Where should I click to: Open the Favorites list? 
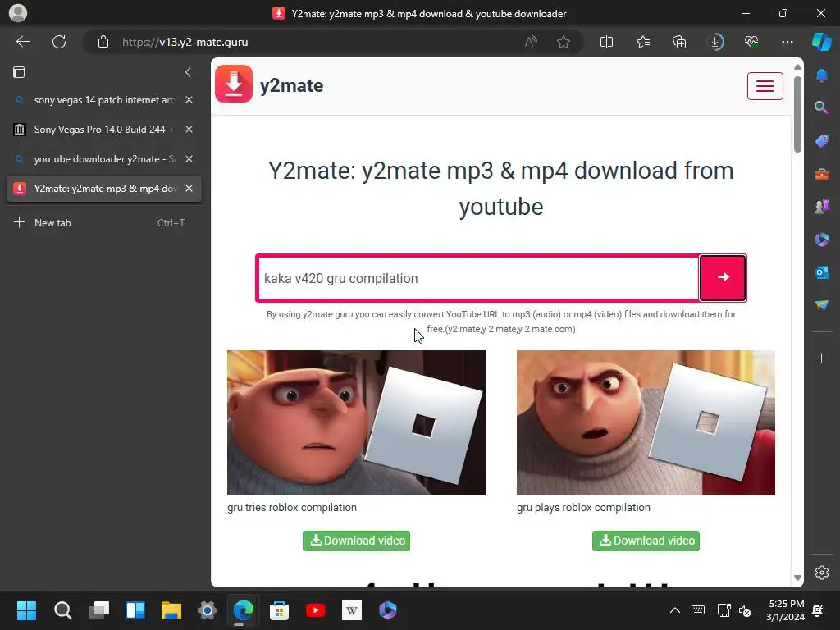643,42
